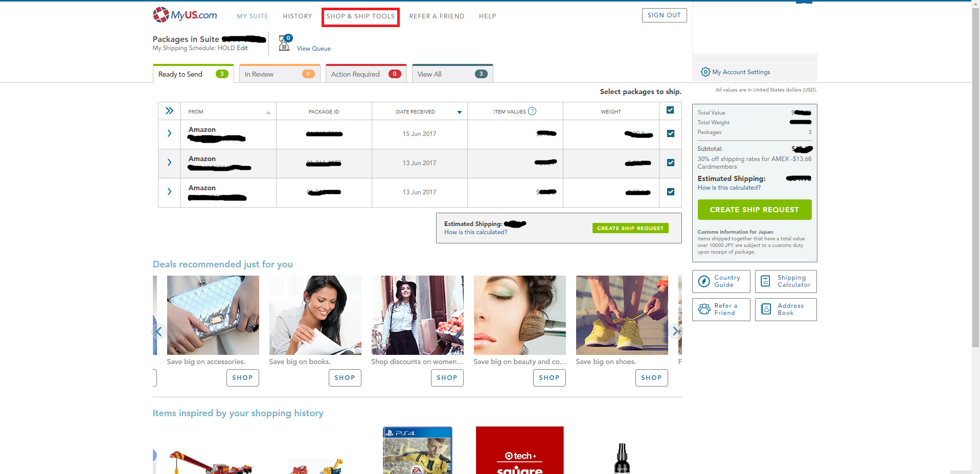The height and width of the screenshot is (474, 980).
Task: Click the Item Values help question icon
Action: point(532,111)
